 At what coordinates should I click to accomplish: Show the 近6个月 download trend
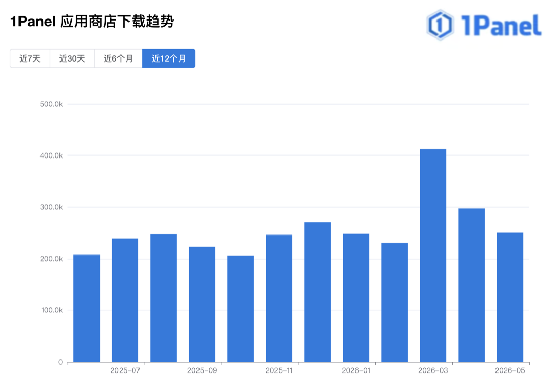point(118,58)
